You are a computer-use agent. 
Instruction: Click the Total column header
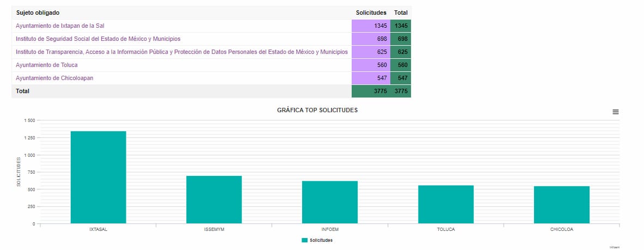[401, 13]
